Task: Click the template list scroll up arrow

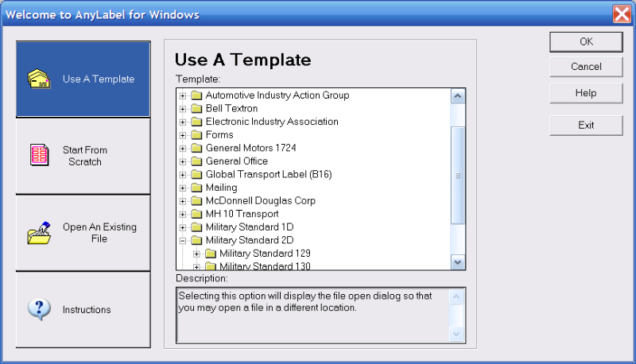Action: point(458,96)
